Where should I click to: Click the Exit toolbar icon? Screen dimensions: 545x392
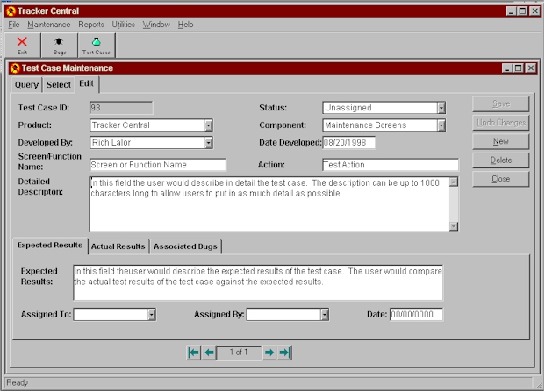point(22,46)
